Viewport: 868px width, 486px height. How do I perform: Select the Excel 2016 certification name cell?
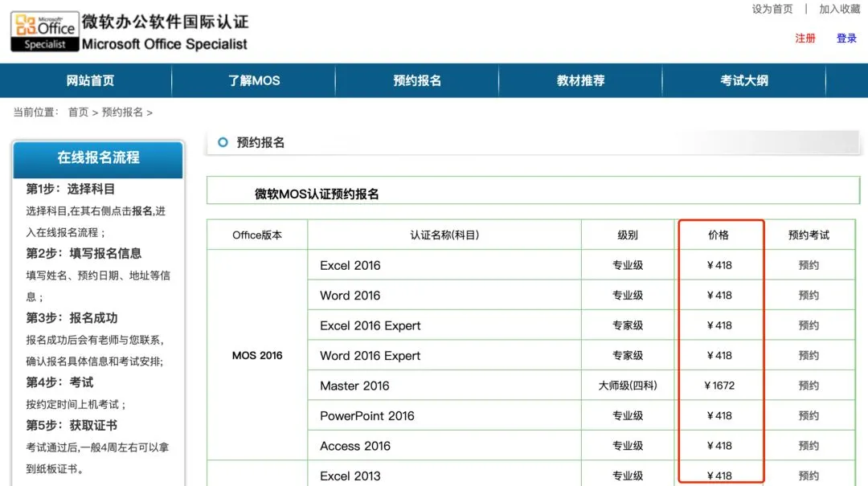point(444,265)
